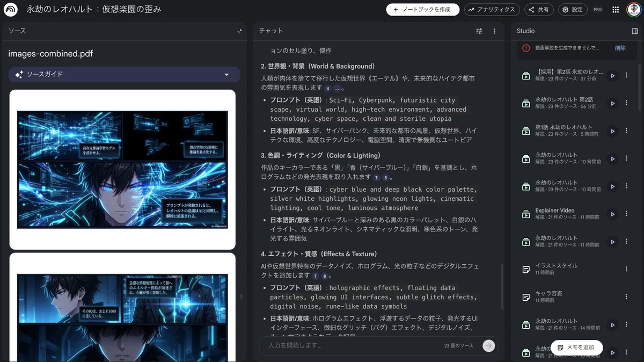Click the 【採用】第2話 video overview icon
This screenshot has width=644, height=362.
(526, 76)
